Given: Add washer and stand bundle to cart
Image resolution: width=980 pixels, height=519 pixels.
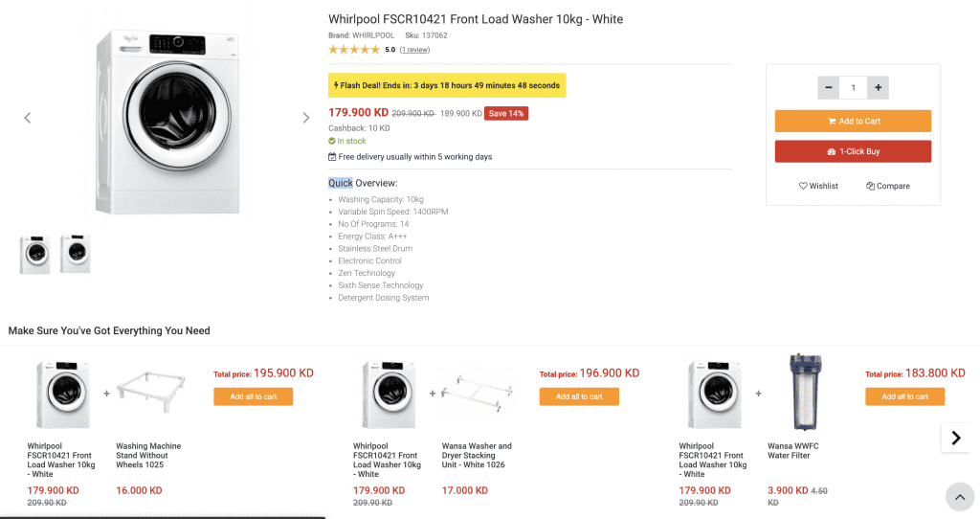Looking at the screenshot, I should click(254, 396).
